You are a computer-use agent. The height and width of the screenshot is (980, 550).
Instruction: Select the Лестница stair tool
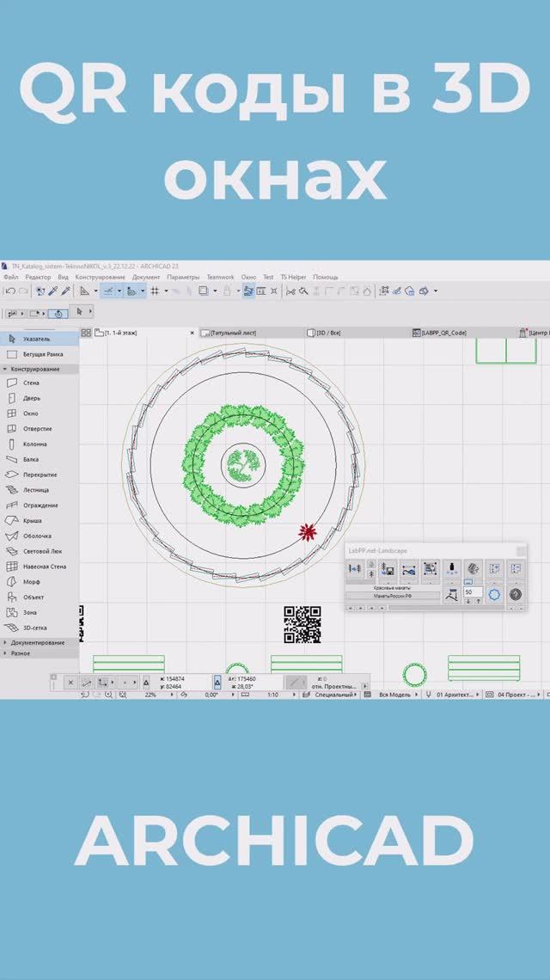(x=39, y=490)
